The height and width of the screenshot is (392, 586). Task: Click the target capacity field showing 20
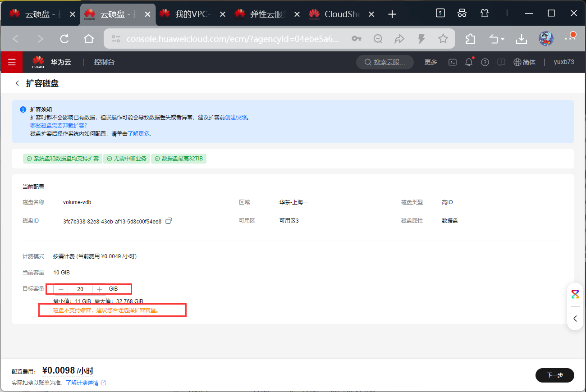[x=80, y=289]
